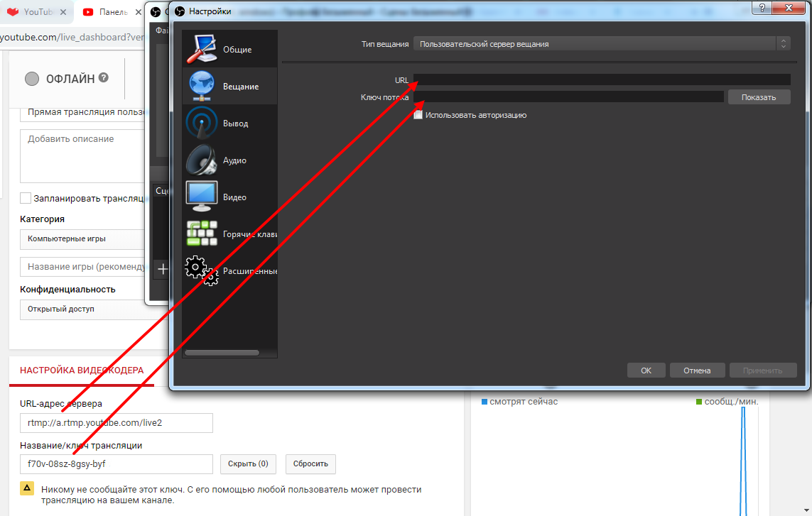
Task: Tick the 'Запланировать трансляцию' checkbox
Action: (x=26, y=199)
